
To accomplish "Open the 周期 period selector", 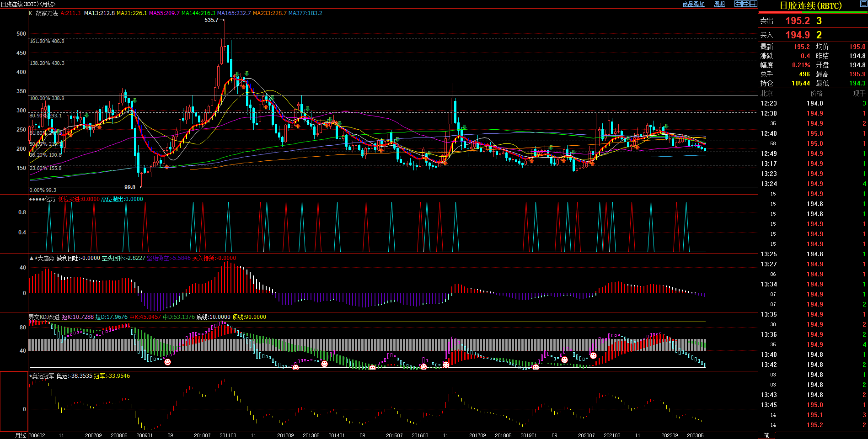I will (x=719, y=4).
